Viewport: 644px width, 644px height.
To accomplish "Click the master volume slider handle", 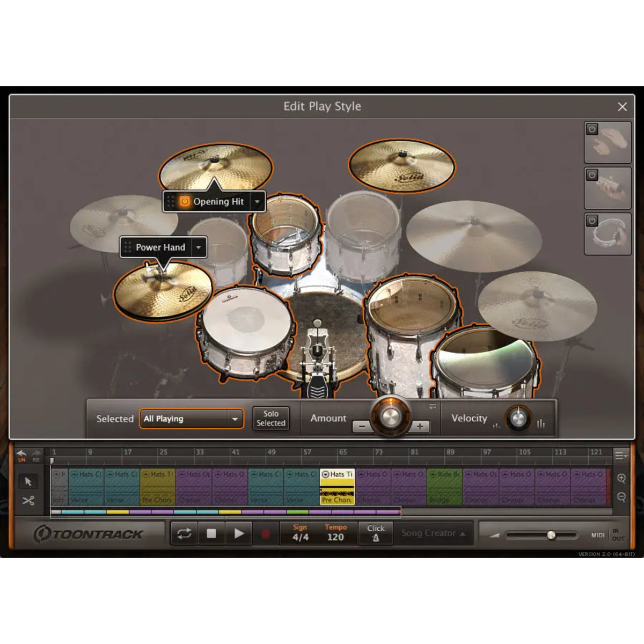I will point(551,535).
